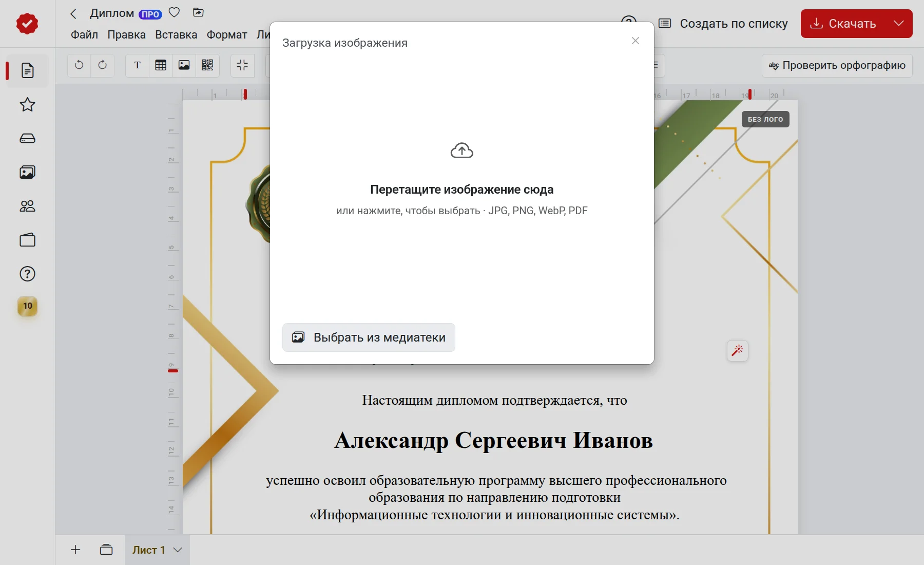Expand the Скачать dropdown arrow
Screen dimensions: 924x565
(898, 24)
